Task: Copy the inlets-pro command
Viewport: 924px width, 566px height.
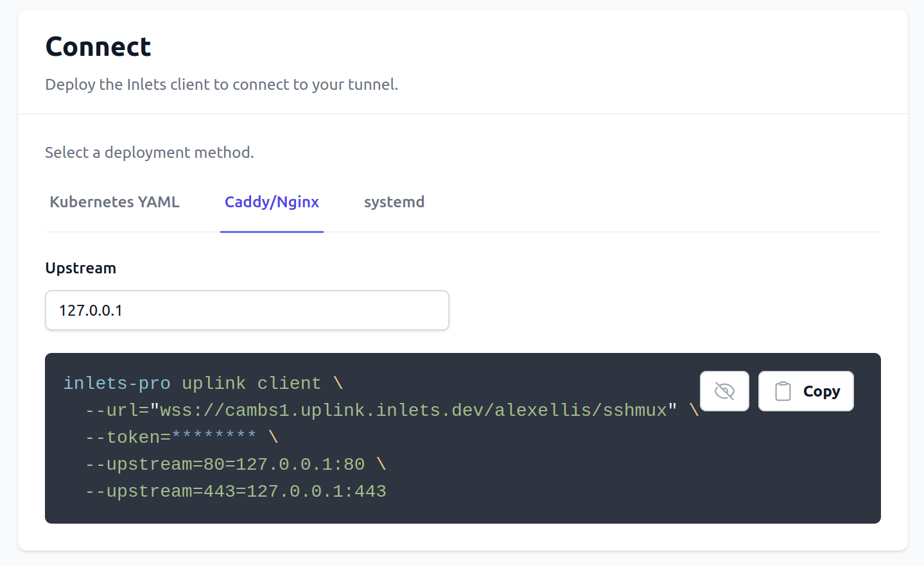Action: [806, 391]
